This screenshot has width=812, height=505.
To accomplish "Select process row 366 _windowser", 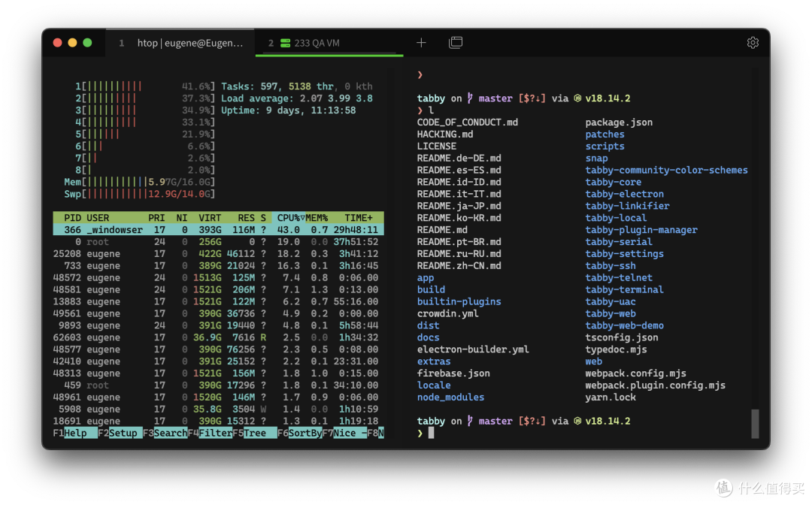I will click(218, 230).
